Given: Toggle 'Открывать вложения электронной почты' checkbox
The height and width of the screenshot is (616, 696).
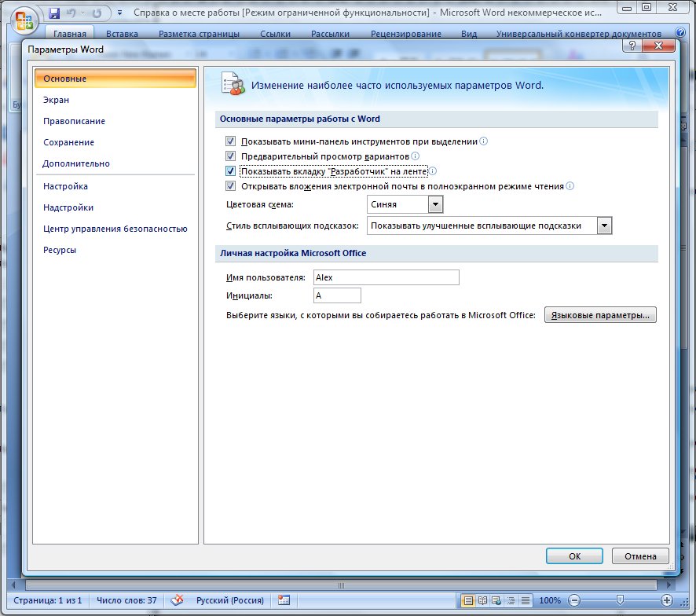Looking at the screenshot, I should coord(230,186).
